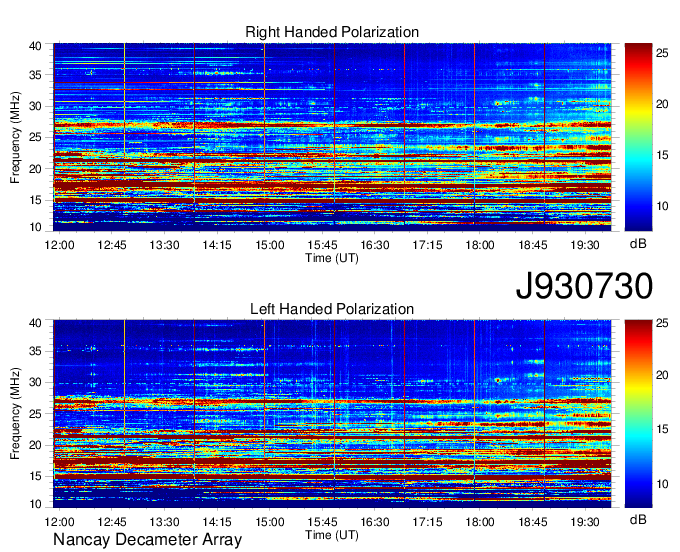The image size is (680, 552).
Task: Click inside the Right Handed Polarization spectrogram
Action: [332, 137]
